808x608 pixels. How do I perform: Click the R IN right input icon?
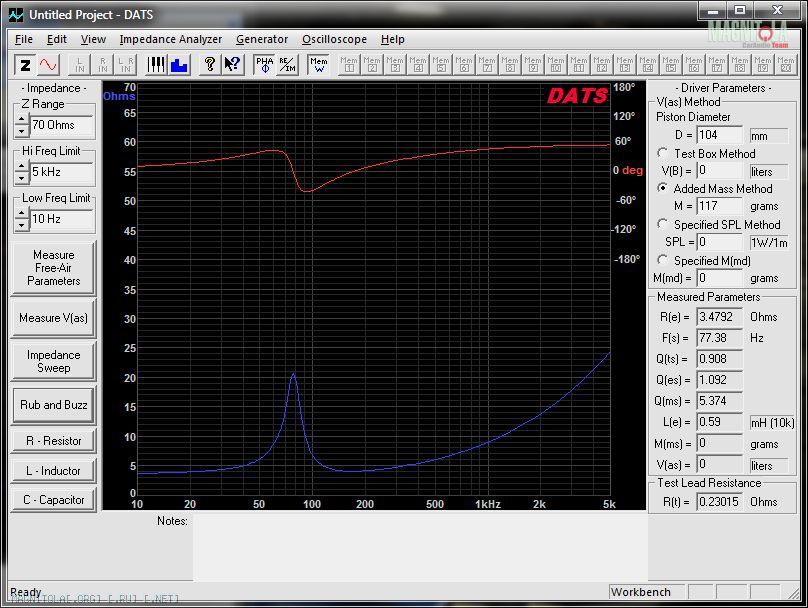pyautogui.click(x=103, y=65)
